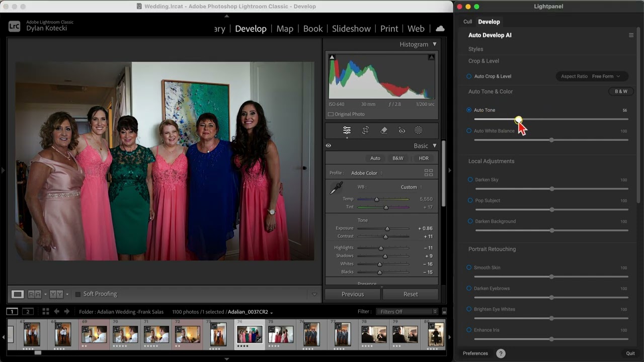
Task: Select the Red Eye correction tool
Action: [x=401, y=131]
